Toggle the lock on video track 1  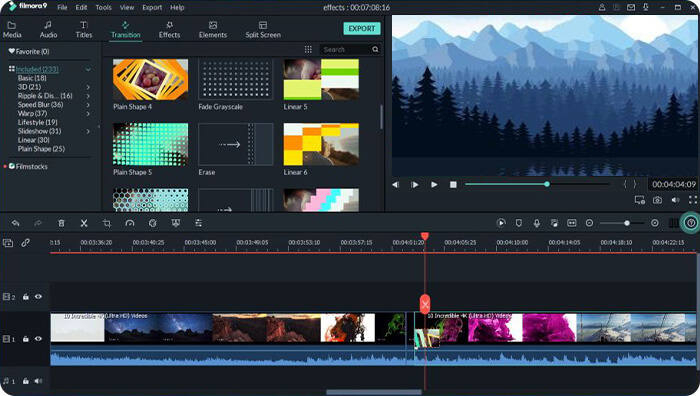26,339
